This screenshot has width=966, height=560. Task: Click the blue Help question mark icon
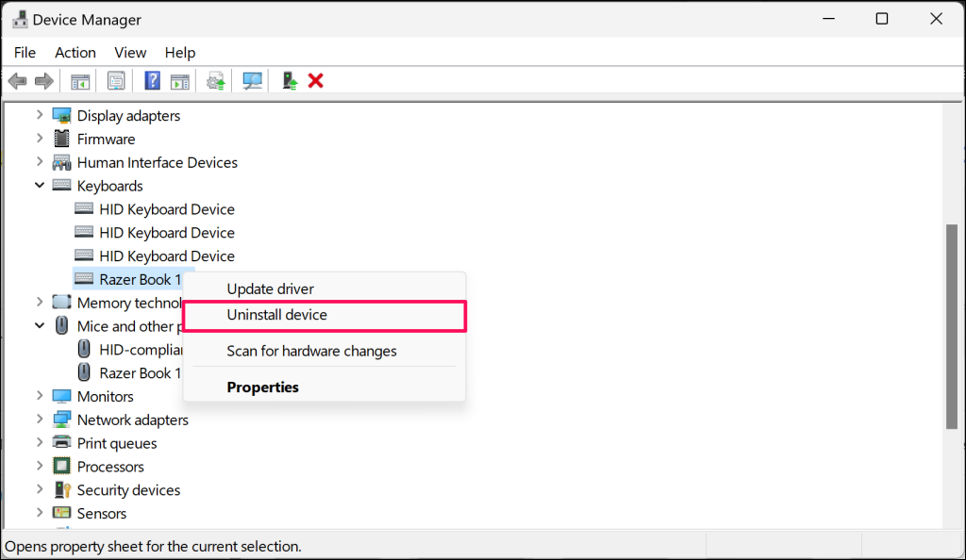pyautogui.click(x=152, y=81)
